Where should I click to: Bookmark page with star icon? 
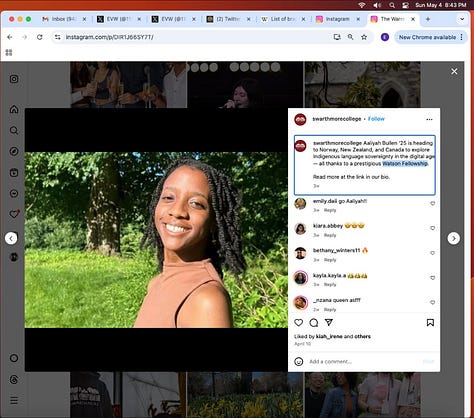[364, 37]
